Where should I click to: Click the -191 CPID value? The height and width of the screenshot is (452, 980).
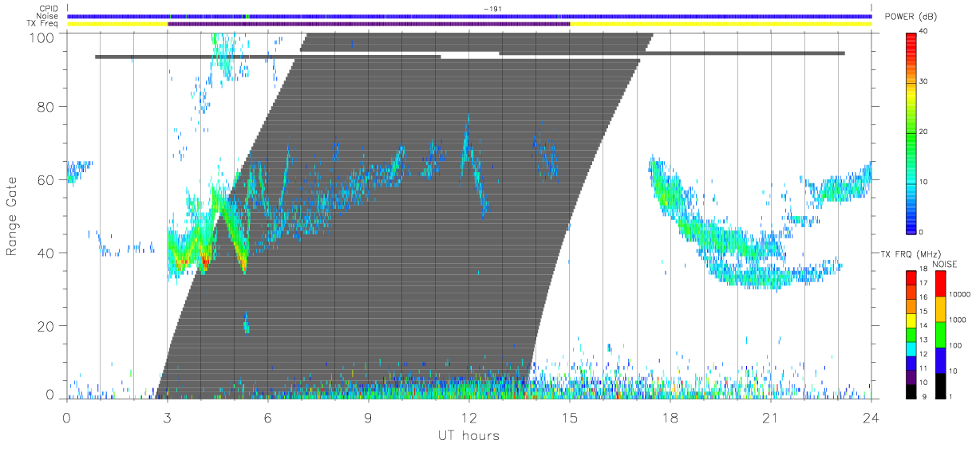click(x=492, y=9)
